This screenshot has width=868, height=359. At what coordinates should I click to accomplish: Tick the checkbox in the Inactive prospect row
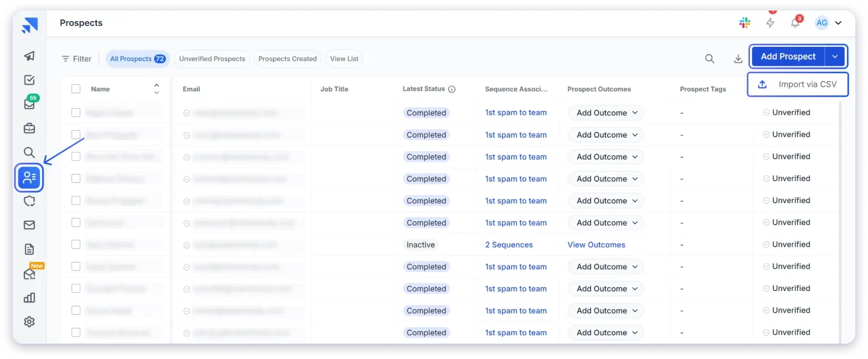(76, 245)
